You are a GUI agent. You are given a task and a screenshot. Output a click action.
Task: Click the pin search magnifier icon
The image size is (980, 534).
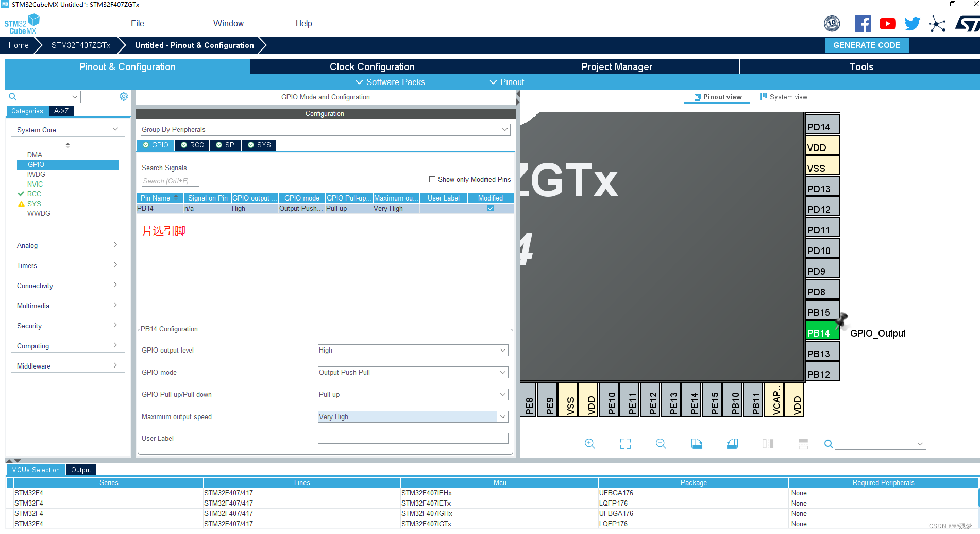point(829,444)
